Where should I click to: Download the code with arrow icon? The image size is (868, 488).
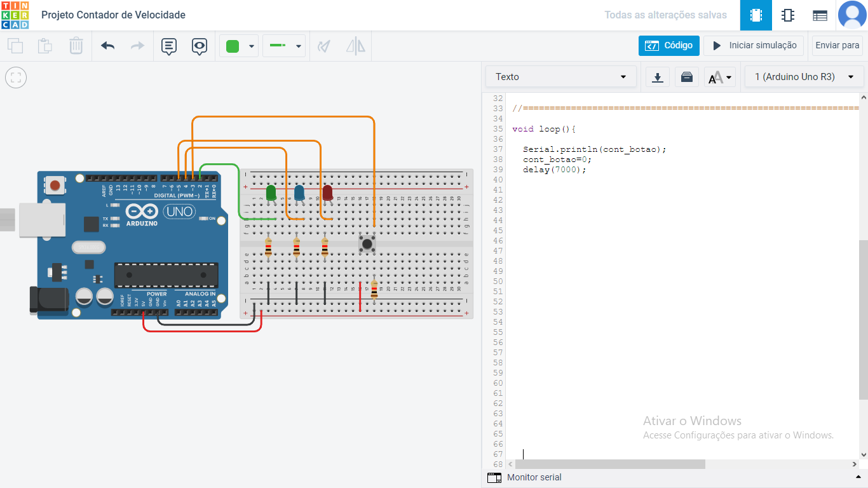pos(658,77)
